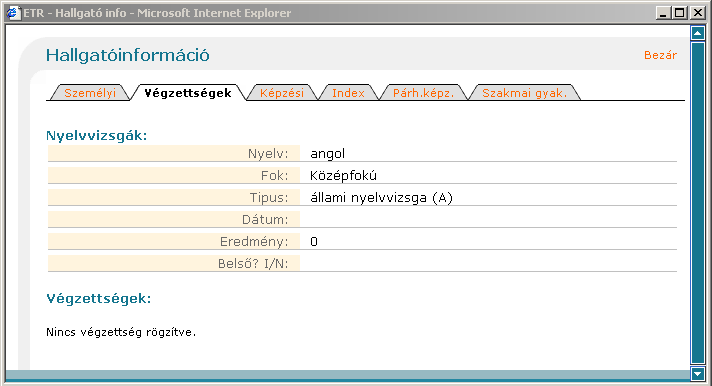712x386 pixels.
Task: Open the Index tab
Action: coord(348,93)
